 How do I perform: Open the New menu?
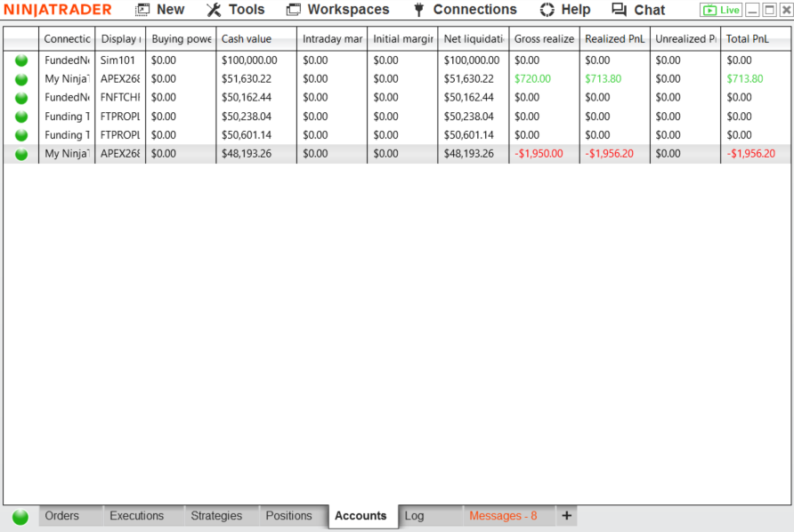[x=160, y=10]
